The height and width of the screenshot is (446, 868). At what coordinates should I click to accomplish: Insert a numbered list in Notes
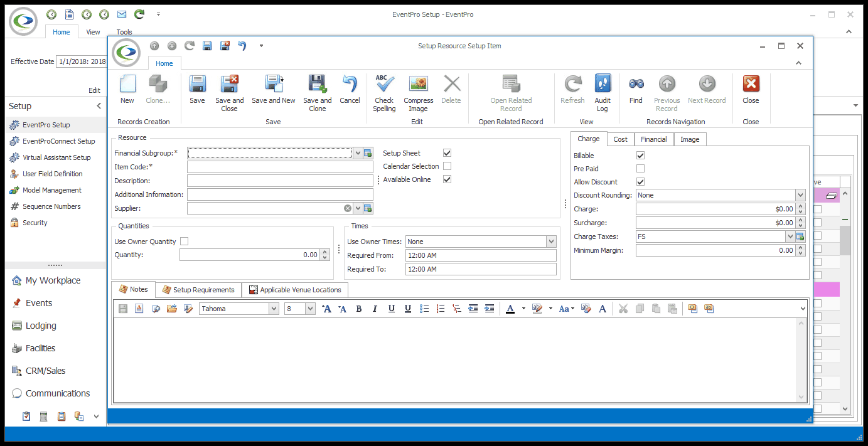pyautogui.click(x=441, y=309)
